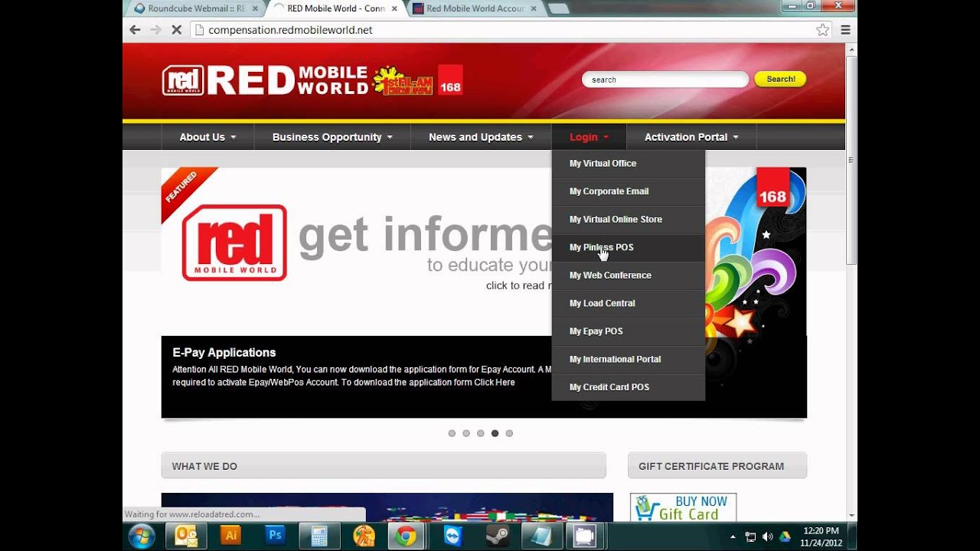Click the site search field

[665, 80]
